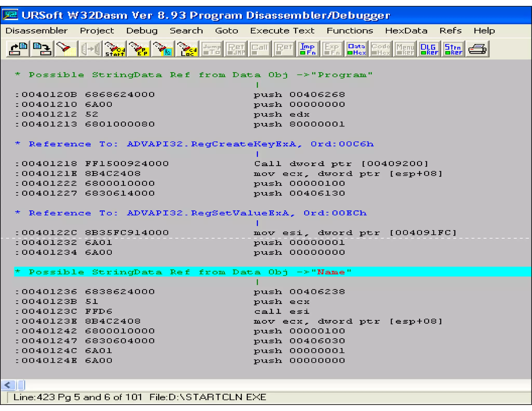
Task: Click the RegCreateKeyExA reference line
Action: click(x=201, y=144)
